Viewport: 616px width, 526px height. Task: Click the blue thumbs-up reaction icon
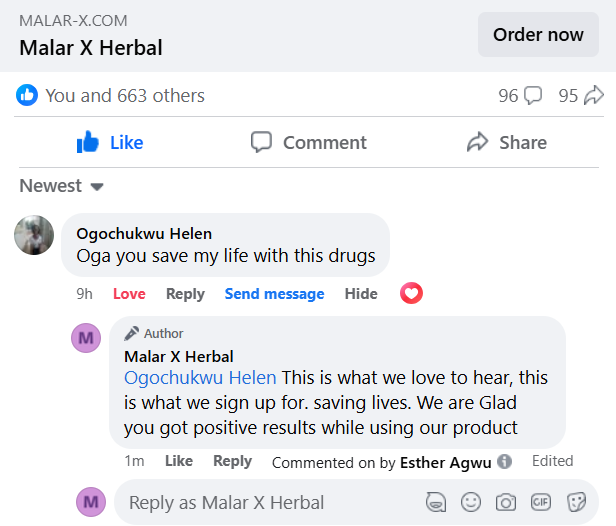pos(27,96)
